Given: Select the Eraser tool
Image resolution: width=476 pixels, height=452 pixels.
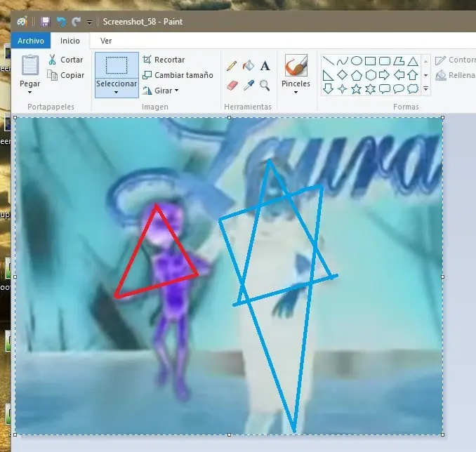Looking at the screenshot, I should click(x=232, y=86).
